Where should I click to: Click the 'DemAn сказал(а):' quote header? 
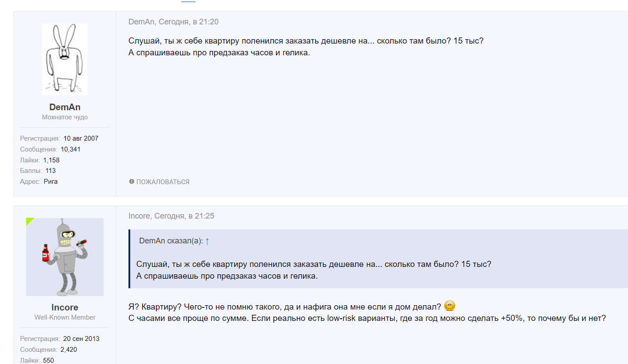171,241
